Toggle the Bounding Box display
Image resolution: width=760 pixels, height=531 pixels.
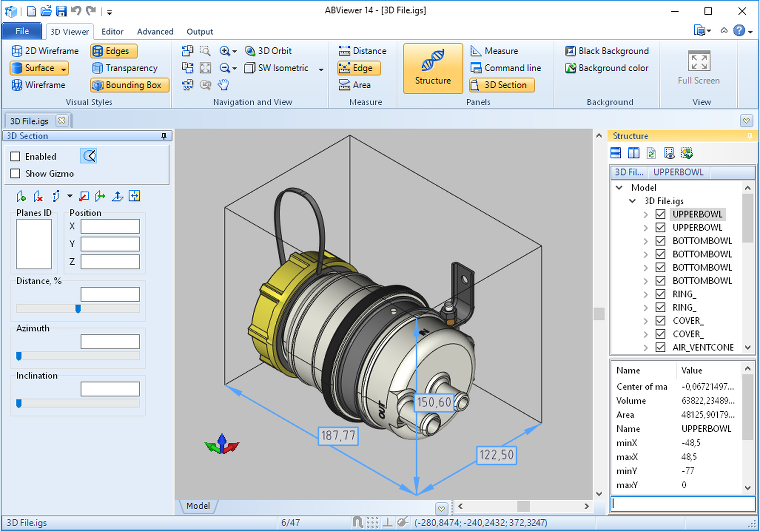(129, 85)
